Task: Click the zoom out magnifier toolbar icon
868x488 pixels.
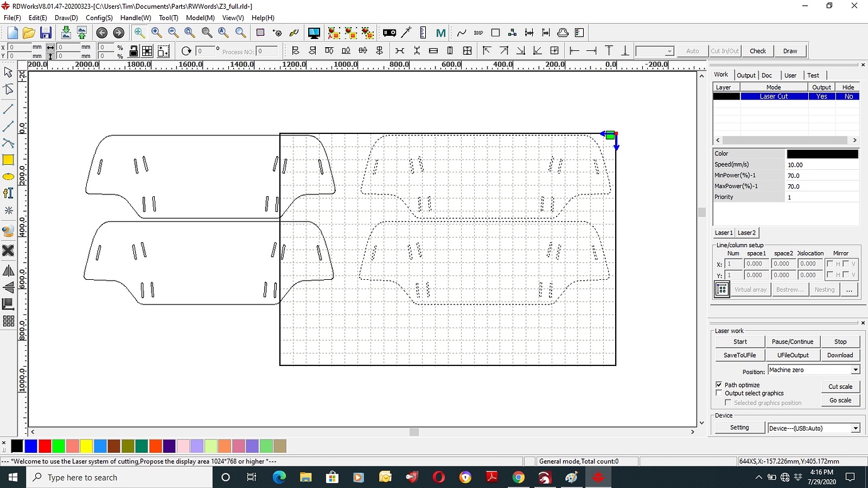Action: coord(173,33)
